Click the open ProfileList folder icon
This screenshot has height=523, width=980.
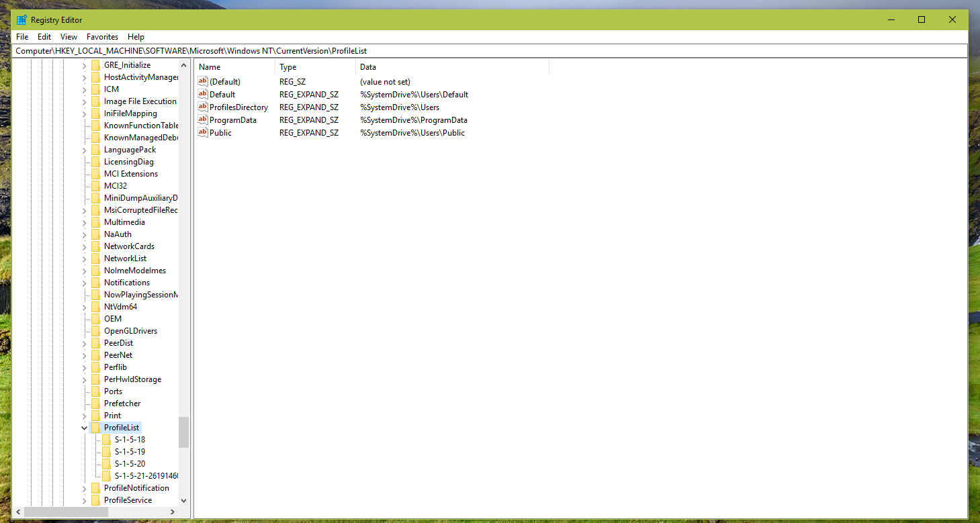click(95, 428)
